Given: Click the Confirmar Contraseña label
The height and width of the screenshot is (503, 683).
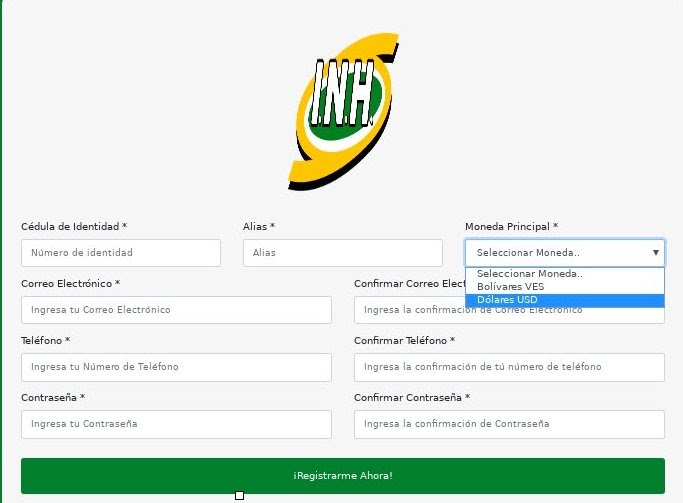Looking at the screenshot, I should (x=412, y=398).
